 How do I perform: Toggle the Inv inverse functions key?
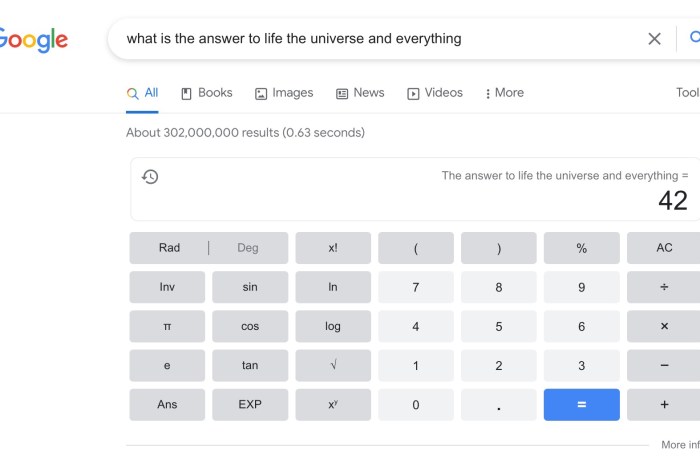[167, 287]
